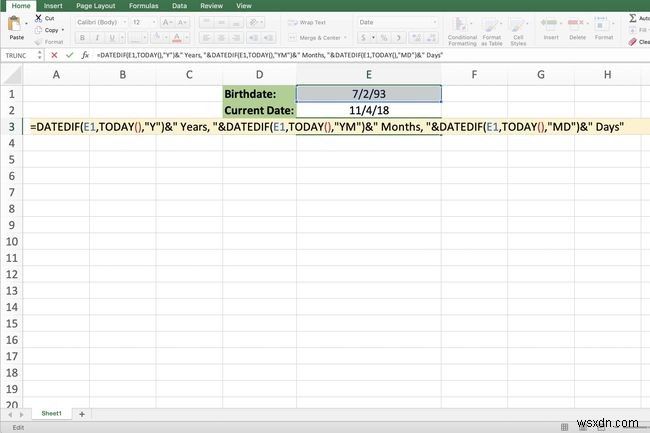Switch to the Home tab
Screen dimensions: 650x433
pyautogui.click(x=21, y=6)
